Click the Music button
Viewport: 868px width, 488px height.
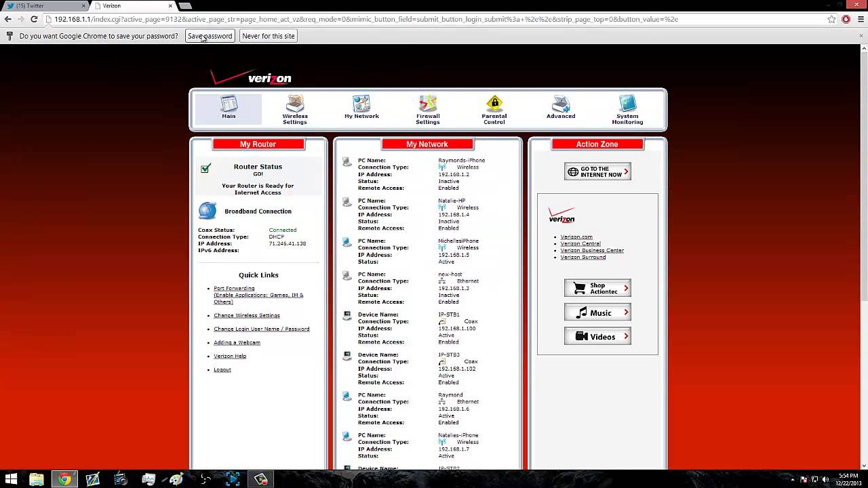pyautogui.click(x=597, y=312)
